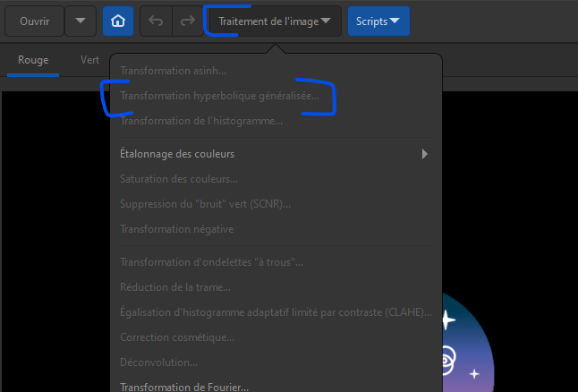Open the Étalonnage des couleurs menu entry

pyautogui.click(x=276, y=154)
